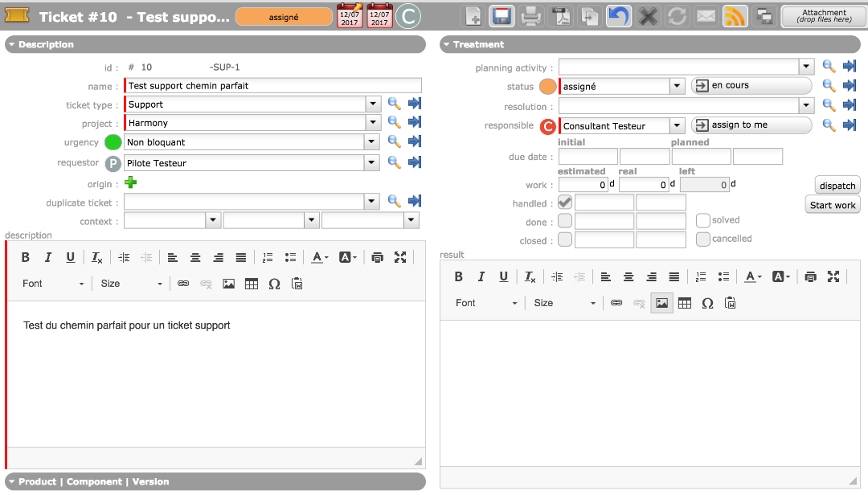Screen dimensions: 868x495
Task: Open text color picker in result editor
Action: (752, 276)
